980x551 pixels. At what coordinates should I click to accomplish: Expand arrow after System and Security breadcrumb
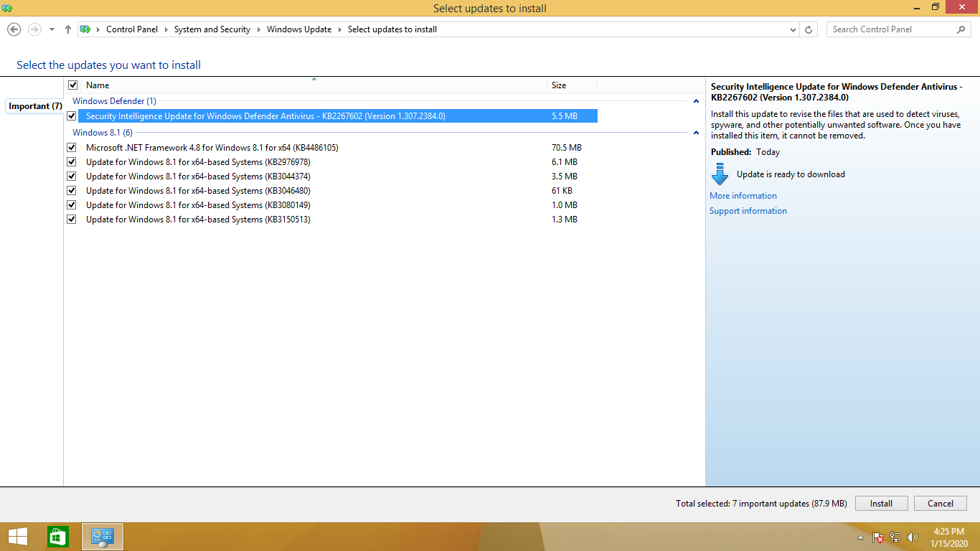(258, 29)
